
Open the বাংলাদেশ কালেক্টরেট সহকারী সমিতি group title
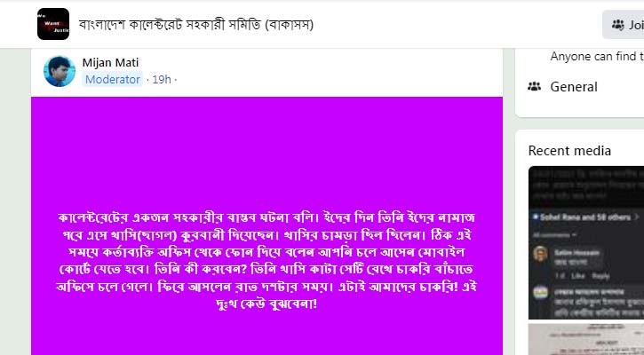(196, 25)
